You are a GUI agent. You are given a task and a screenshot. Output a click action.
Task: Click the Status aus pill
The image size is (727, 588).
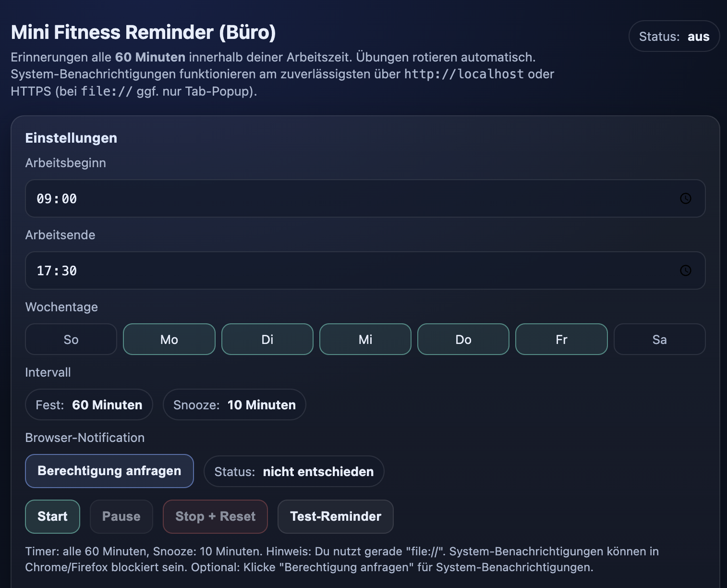pyautogui.click(x=674, y=37)
